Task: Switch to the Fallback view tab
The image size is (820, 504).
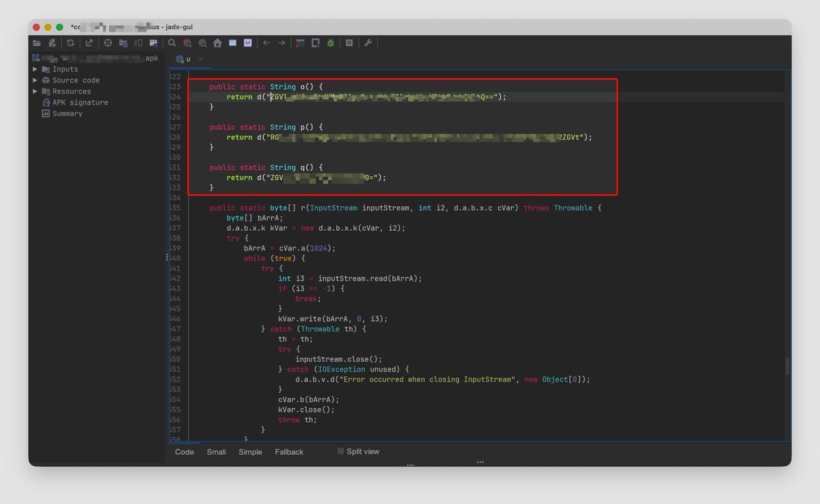Action: pos(289,452)
